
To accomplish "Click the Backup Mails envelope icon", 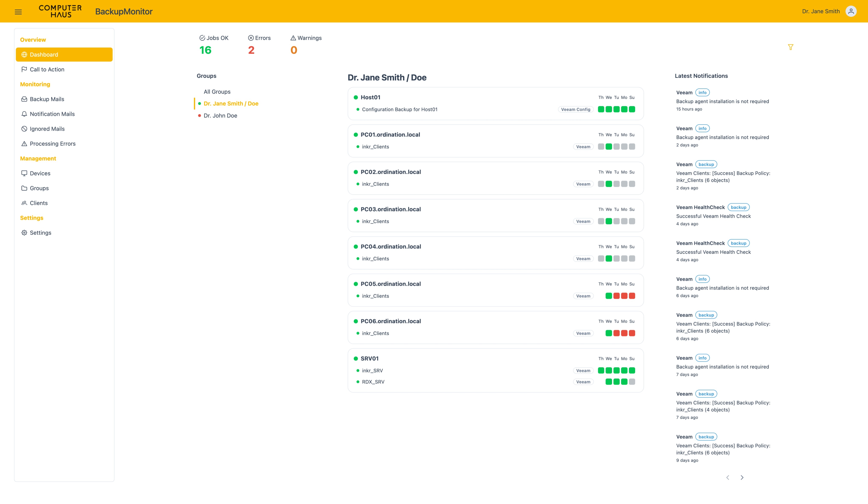I will click(24, 99).
